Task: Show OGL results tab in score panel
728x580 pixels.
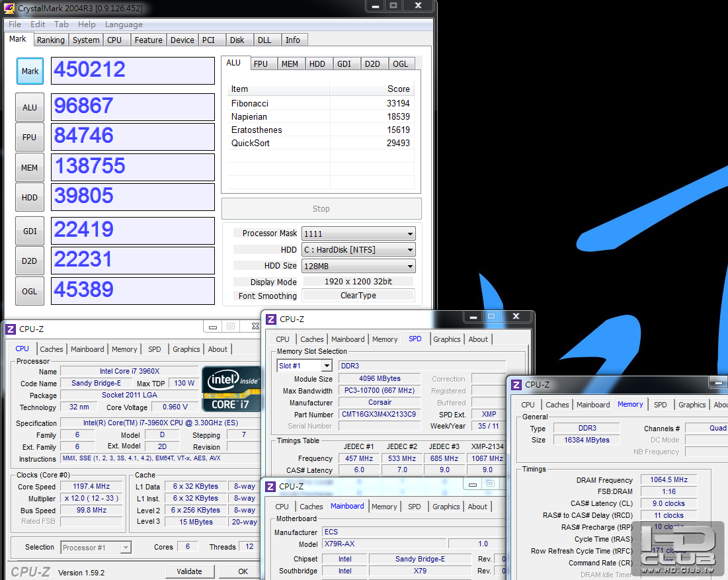Action: coord(400,63)
